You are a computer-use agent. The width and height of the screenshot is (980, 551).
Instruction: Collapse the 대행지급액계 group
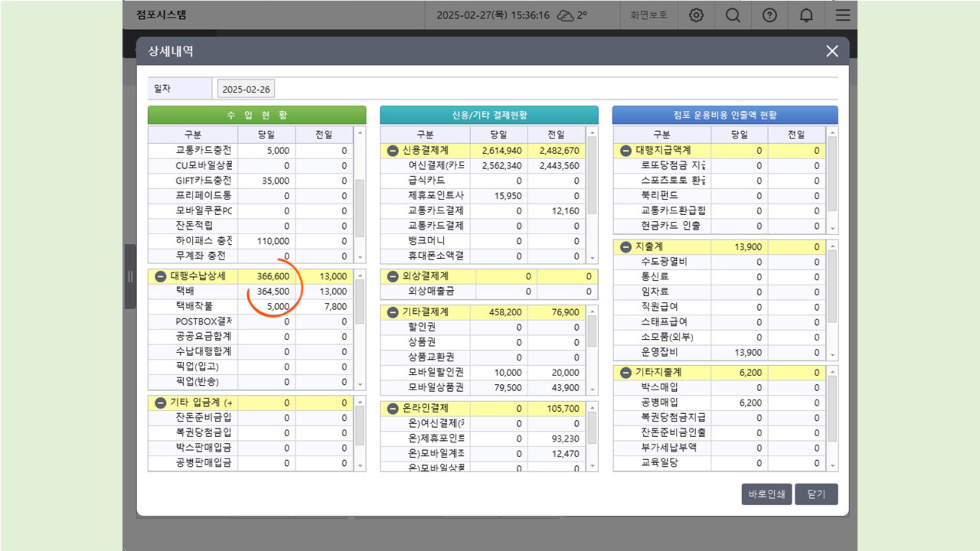coord(626,151)
